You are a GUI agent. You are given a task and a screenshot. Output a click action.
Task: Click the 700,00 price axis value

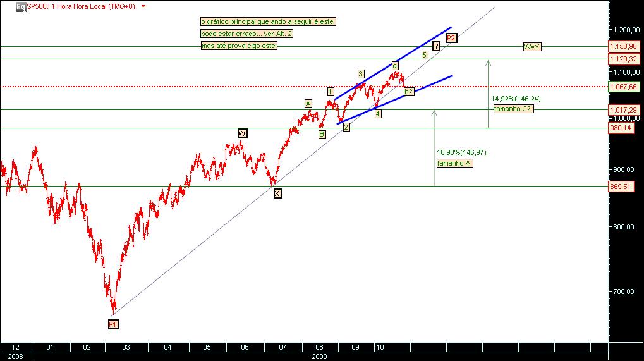pos(623,291)
